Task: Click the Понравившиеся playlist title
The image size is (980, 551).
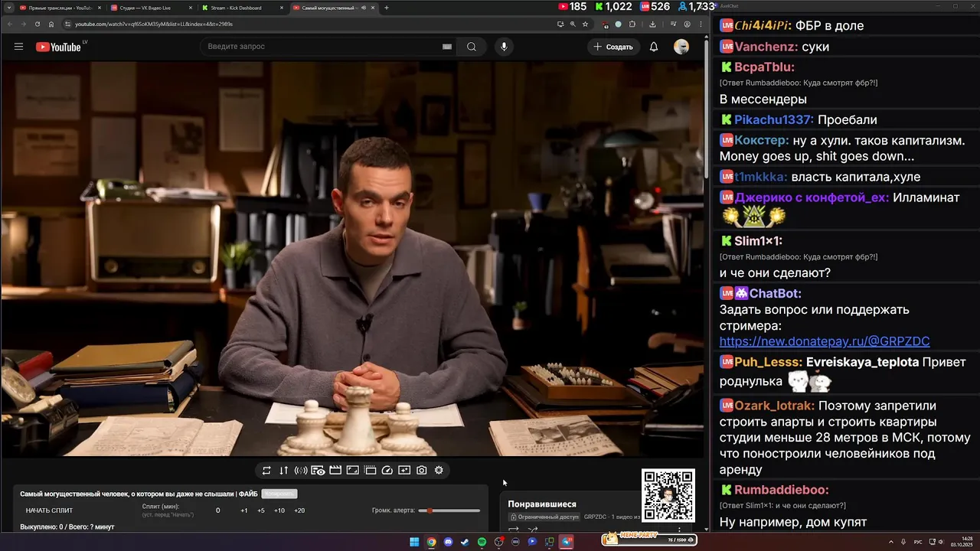Action: [x=542, y=504]
